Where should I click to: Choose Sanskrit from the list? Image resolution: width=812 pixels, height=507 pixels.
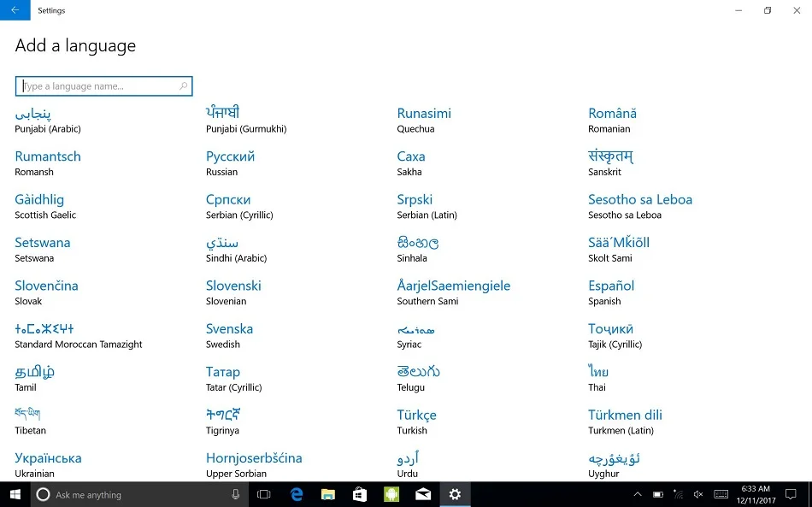(610, 163)
